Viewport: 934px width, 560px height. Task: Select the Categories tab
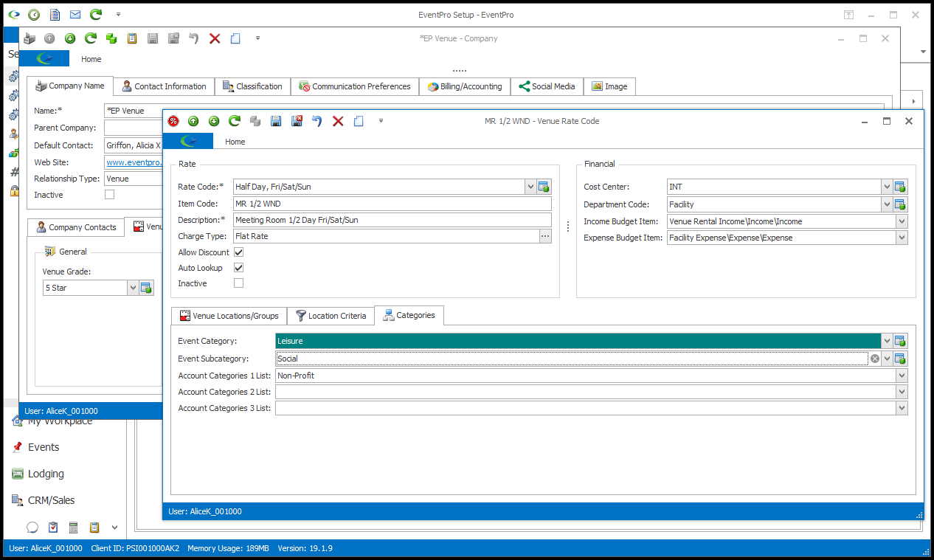point(409,315)
